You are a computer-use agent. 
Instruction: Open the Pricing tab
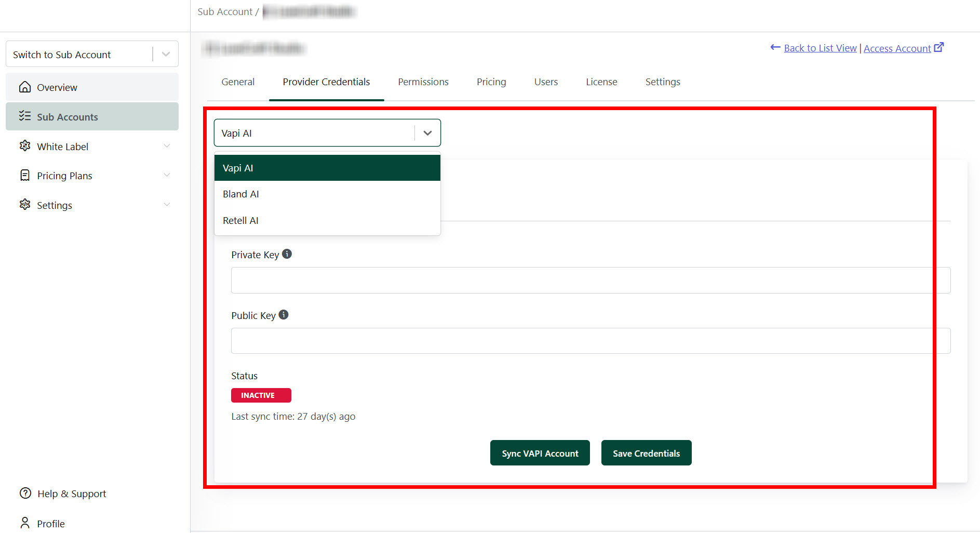[x=491, y=82]
